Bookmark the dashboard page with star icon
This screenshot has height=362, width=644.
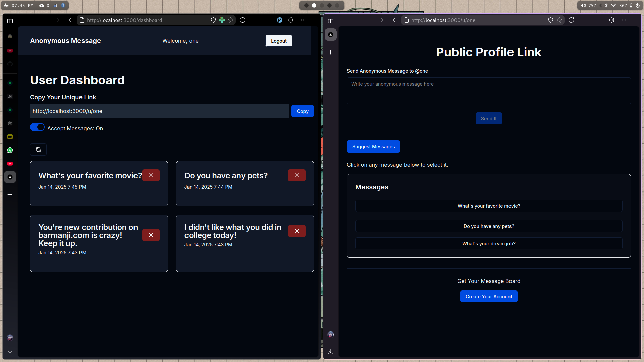pyautogui.click(x=231, y=20)
